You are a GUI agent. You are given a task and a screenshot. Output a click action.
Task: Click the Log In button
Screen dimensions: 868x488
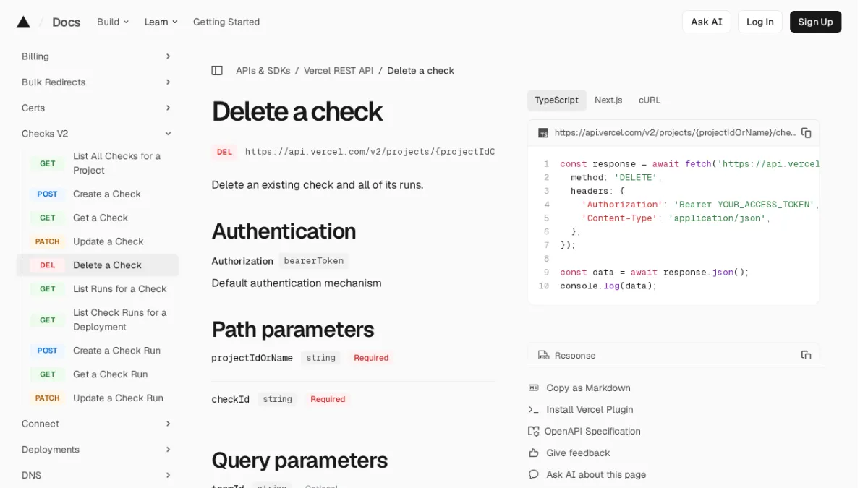tap(759, 22)
